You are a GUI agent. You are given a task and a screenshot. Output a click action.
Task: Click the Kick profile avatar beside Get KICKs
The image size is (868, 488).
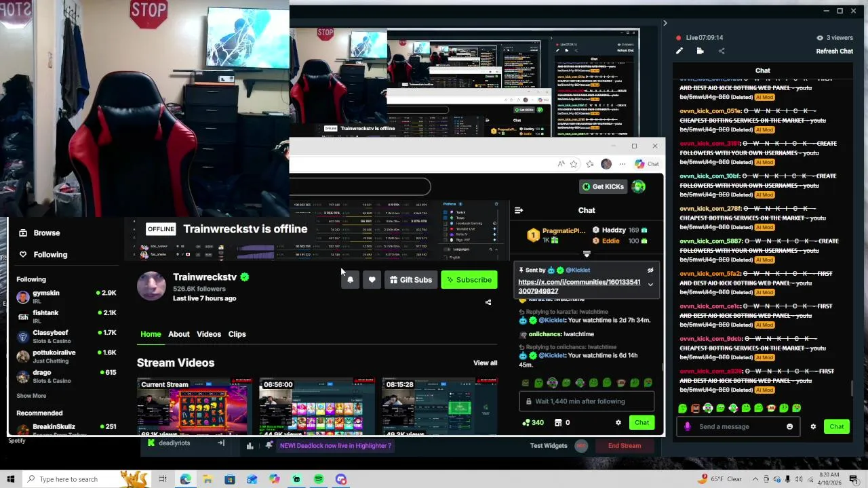639,186
